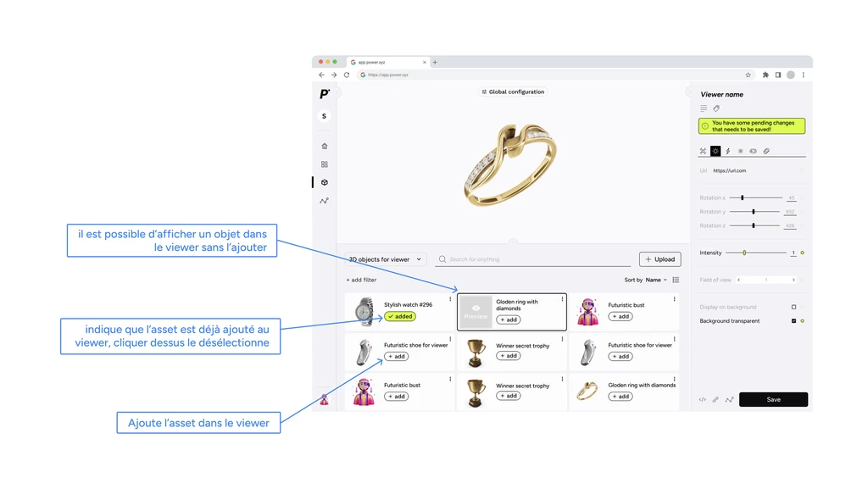The image size is (868, 489).
Task: Uncheck the Background transparent checkbox
Action: click(793, 321)
